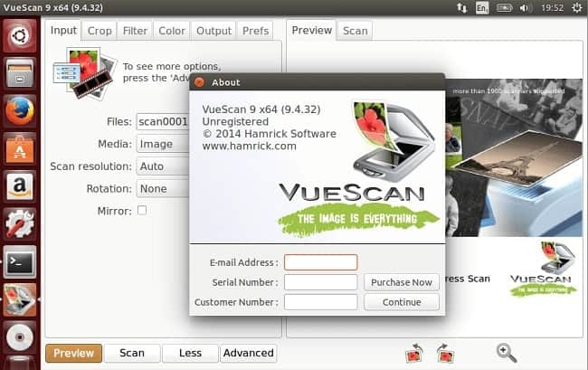This screenshot has width=588, height=370.
Task: Focus the Serial Number field
Action: point(320,282)
